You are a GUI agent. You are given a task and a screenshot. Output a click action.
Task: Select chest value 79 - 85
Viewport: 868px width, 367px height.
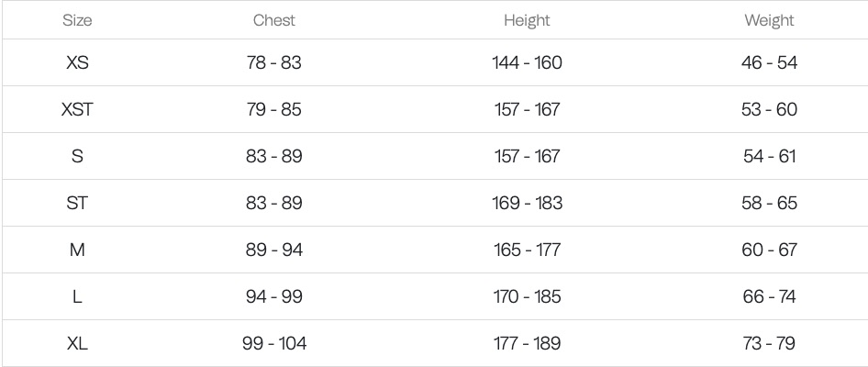pyautogui.click(x=273, y=109)
